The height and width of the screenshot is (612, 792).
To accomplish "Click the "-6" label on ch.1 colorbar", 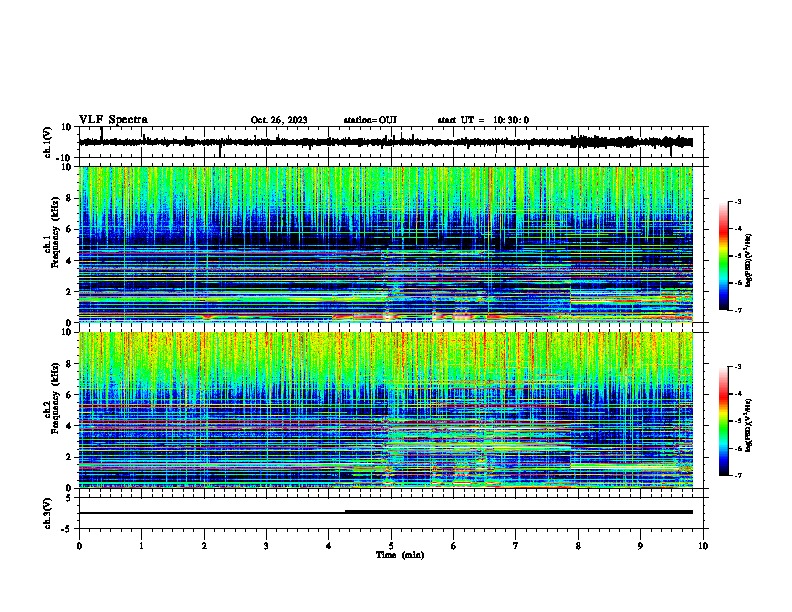I will [x=738, y=283].
